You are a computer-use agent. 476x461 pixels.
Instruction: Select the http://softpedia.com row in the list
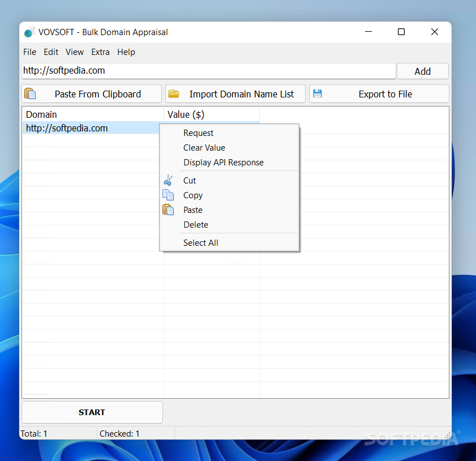pyautogui.click(x=91, y=128)
